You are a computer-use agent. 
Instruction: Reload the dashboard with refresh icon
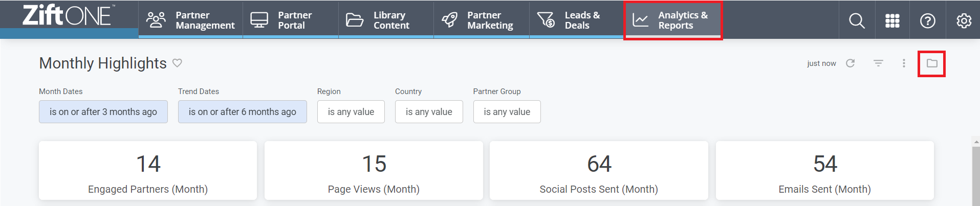(851, 63)
